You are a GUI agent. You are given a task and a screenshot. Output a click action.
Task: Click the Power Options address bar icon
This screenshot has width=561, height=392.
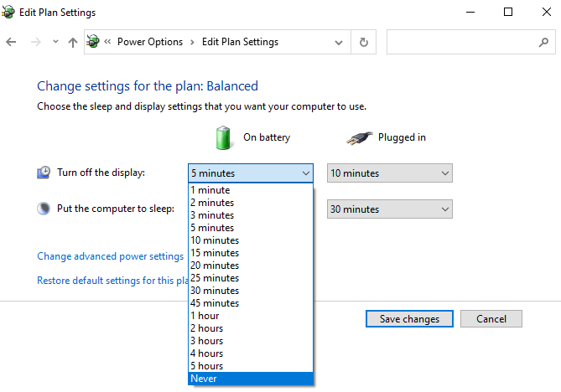coord(93,42)
